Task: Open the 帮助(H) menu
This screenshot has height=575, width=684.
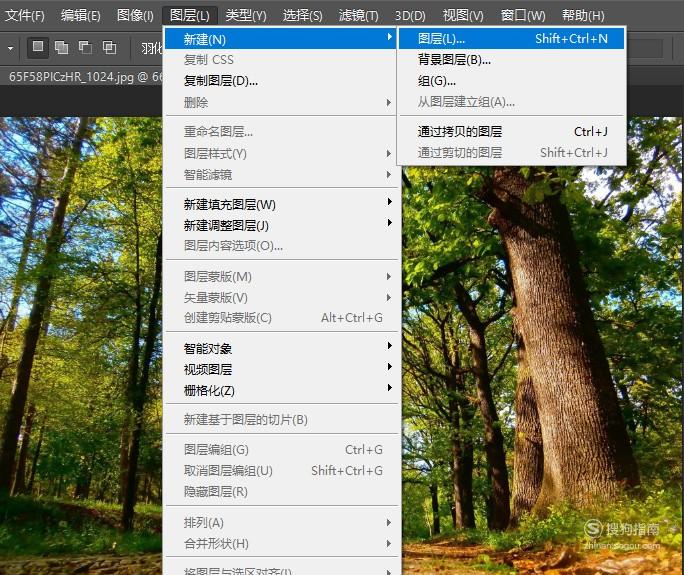Action: tap(583, 16)
